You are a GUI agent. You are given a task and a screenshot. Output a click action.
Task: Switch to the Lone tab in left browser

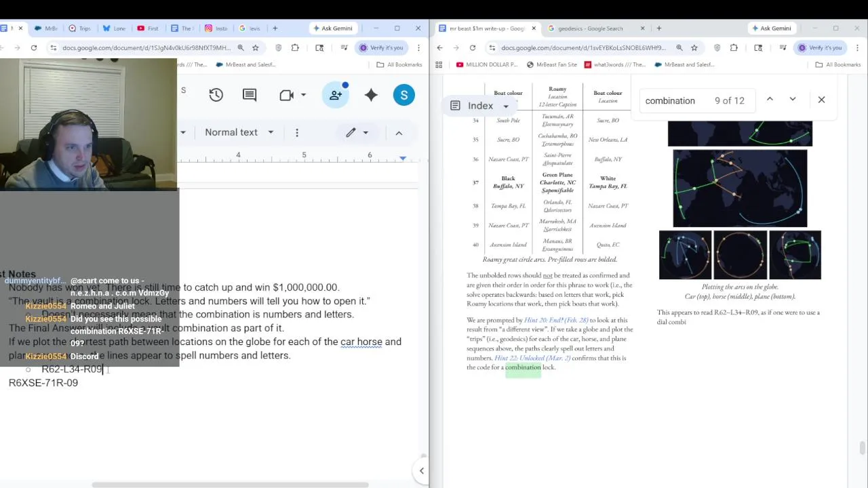click(114, 28)
